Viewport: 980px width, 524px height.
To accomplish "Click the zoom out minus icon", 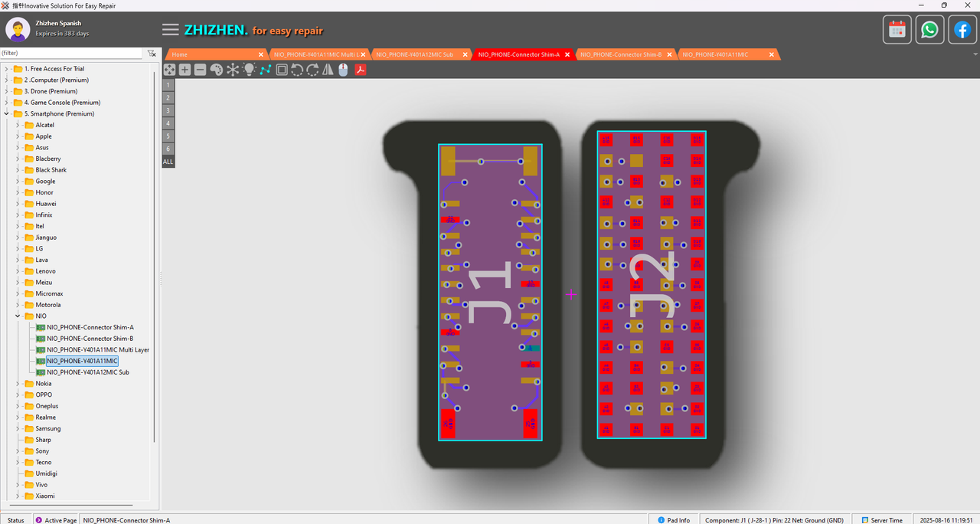I will click(200, 70).
